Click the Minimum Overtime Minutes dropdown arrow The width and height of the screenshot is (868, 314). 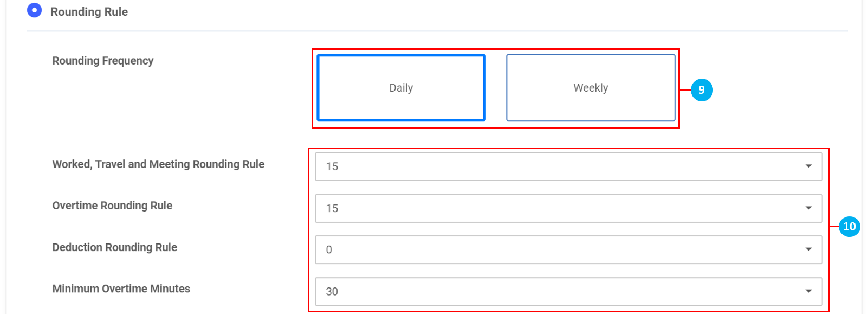click(808, 291)
